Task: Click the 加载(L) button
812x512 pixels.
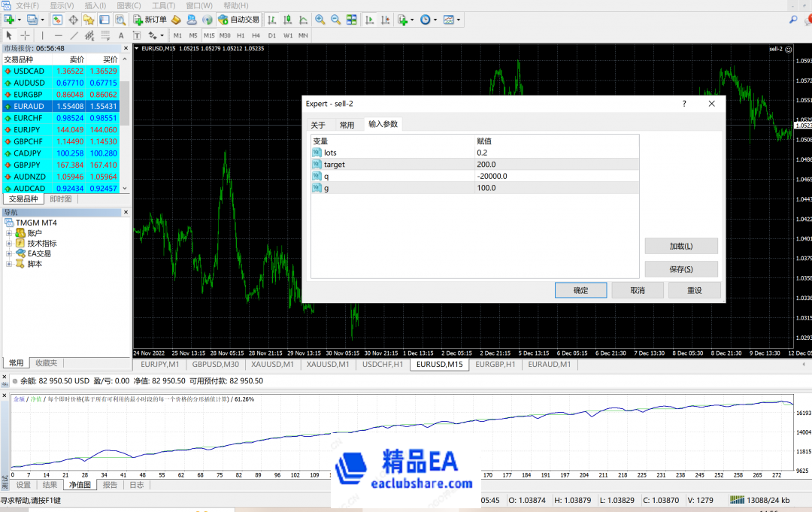Action: 680,247
